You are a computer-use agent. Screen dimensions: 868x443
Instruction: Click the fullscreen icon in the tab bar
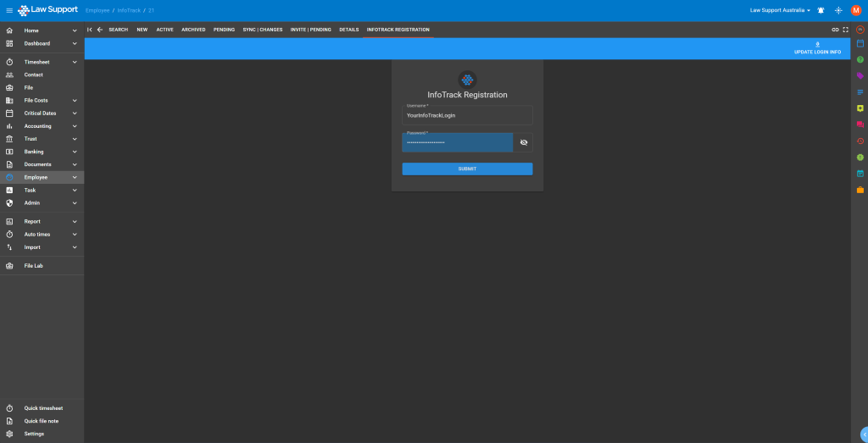845,30
